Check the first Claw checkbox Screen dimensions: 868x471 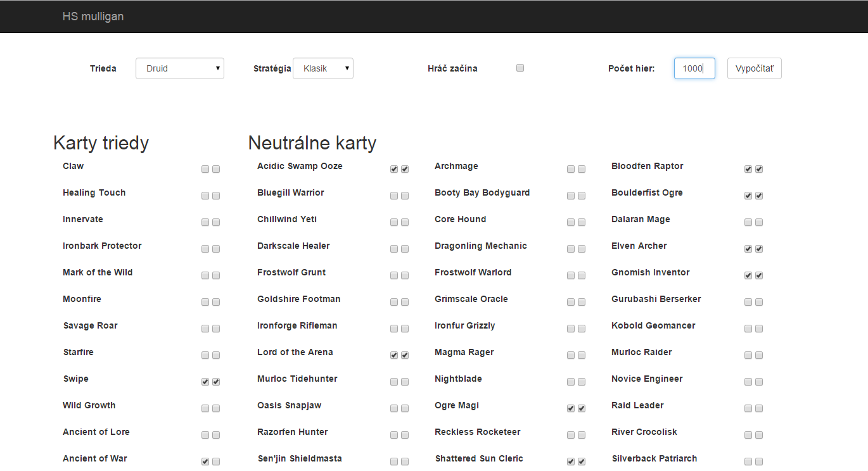click(205, 169)
